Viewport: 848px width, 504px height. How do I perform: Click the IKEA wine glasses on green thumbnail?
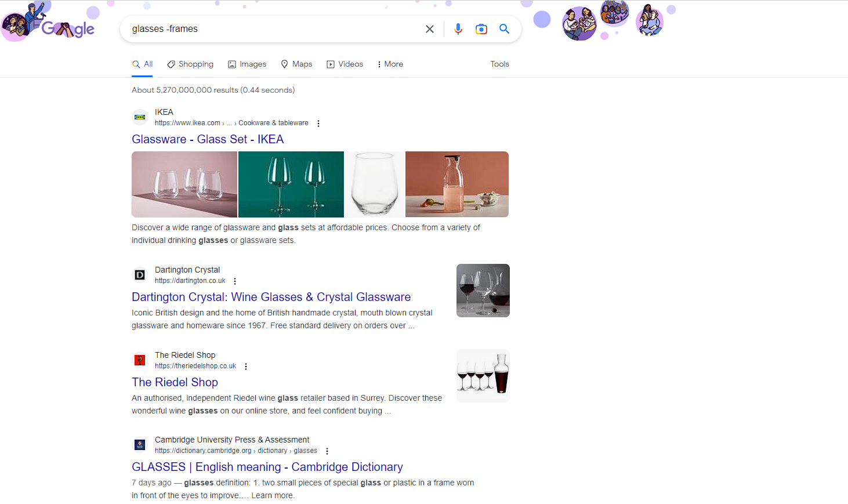pyautogui.click(x=291, y=184)
